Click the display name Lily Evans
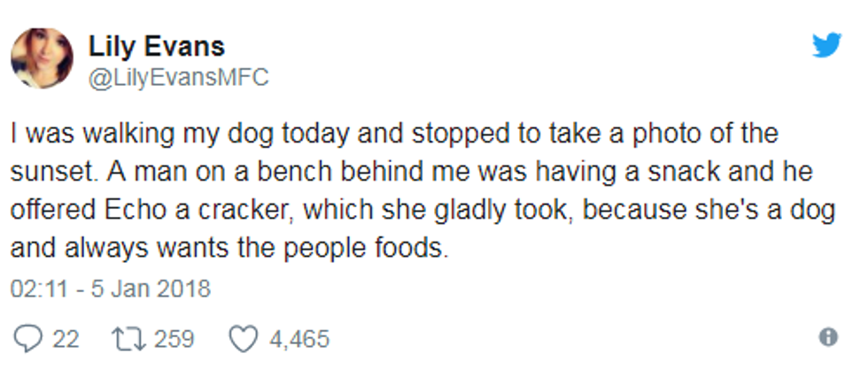Viewport: 868px width, 369px height. (157, 47)
